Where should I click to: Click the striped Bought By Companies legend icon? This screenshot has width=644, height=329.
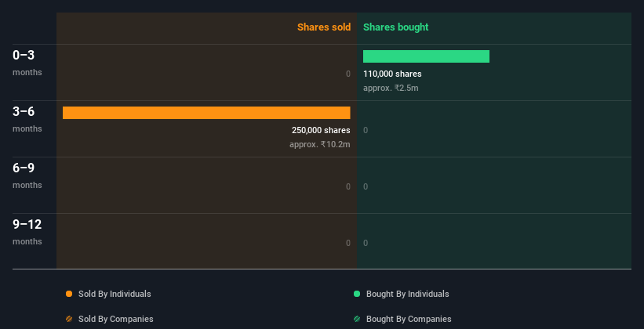pyautogui.click(x=357, y=319)
